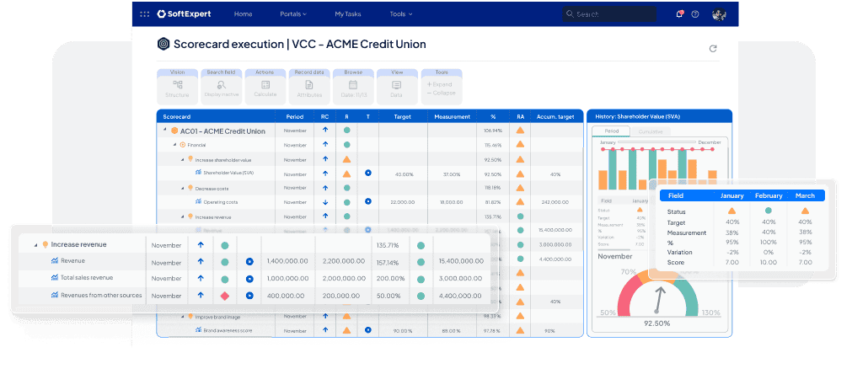Collapse the Decrease costs node
This screenshot has width=868, height=390.
point(183,188)
